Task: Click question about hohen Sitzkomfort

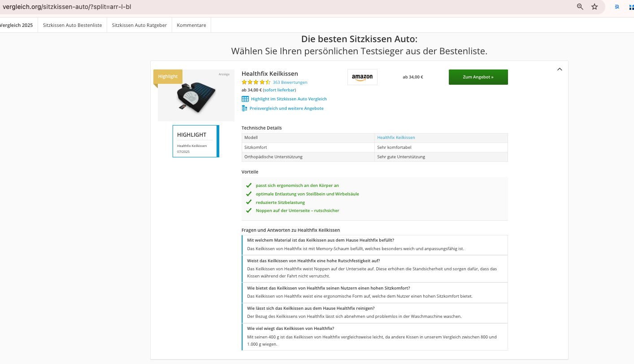Action: click(x=329, y=288)
